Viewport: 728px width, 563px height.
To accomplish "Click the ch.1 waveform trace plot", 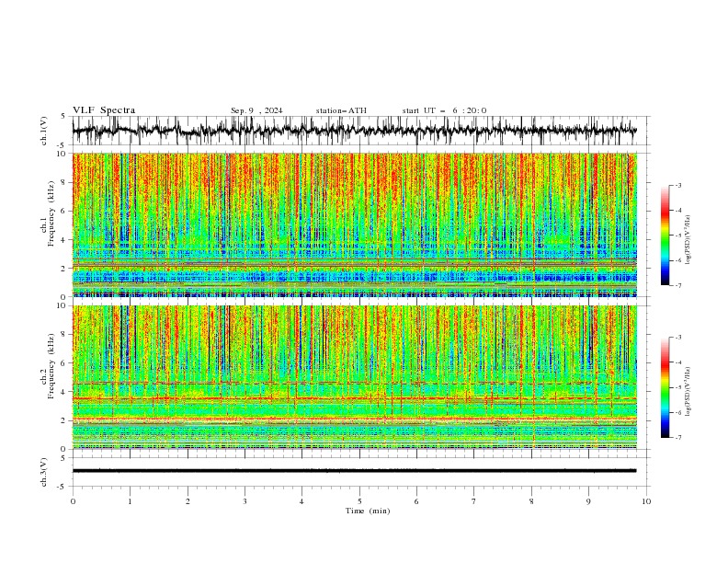I will 354,131.
